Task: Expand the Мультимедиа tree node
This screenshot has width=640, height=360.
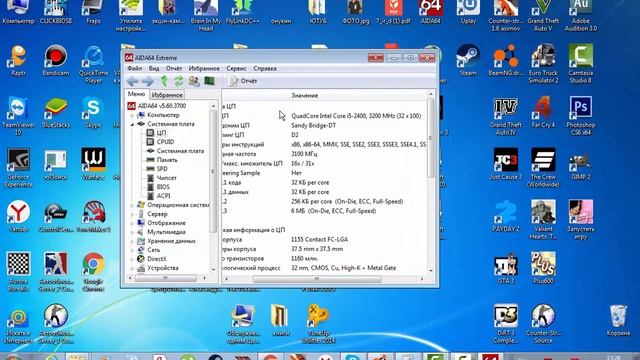Action: [133, 232]
